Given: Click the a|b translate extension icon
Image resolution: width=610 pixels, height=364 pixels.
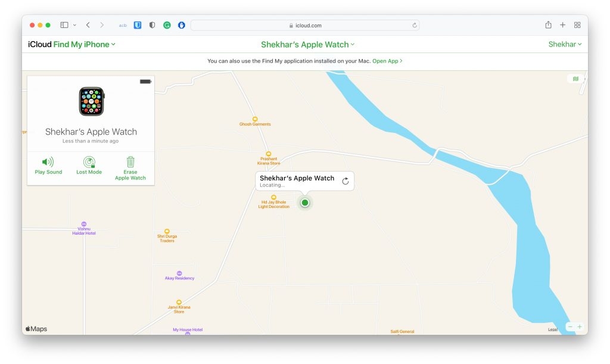Looking at the screenshot, I should pyautogui.click(x=123, y=25).
